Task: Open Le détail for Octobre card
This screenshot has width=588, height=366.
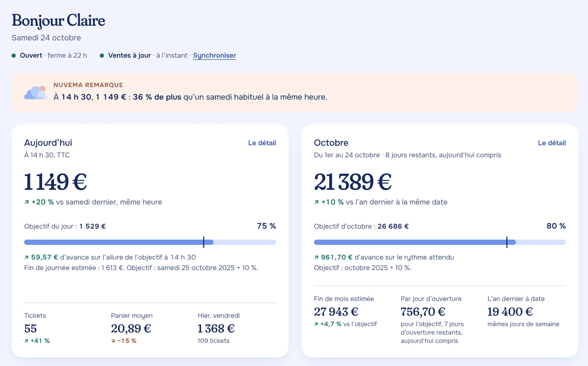Action: click(552, 143)
